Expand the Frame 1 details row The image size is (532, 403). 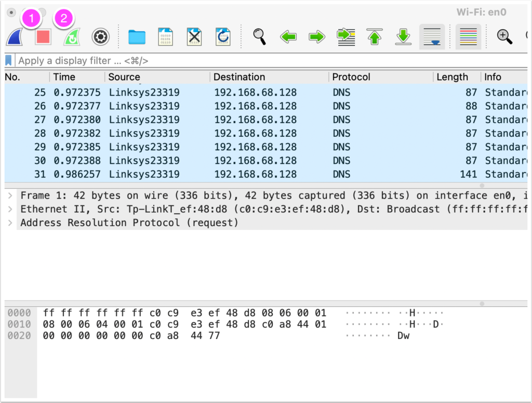click(x=10, y=196)
